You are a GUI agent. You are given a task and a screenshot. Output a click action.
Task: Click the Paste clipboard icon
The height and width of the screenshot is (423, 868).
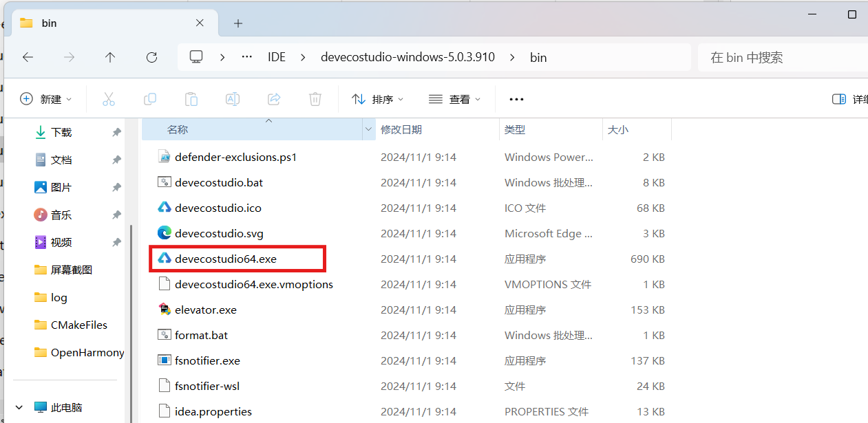(191, 99)
